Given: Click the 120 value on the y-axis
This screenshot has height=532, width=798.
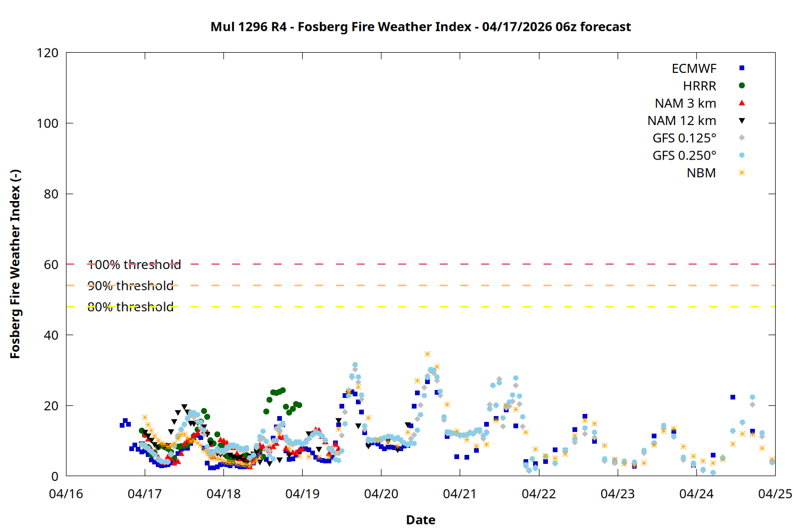Looking at the screenshot, I should pyautogui.click(x=47, y=53).
